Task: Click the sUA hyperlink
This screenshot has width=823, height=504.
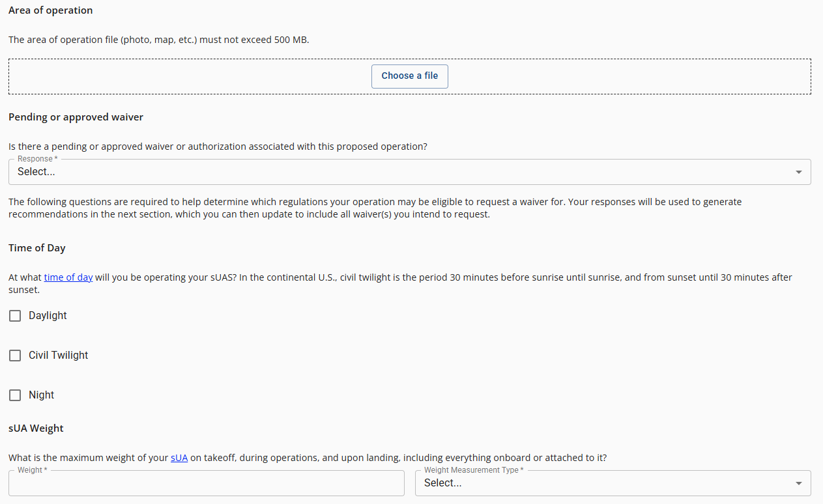Action: click(179, 458)
